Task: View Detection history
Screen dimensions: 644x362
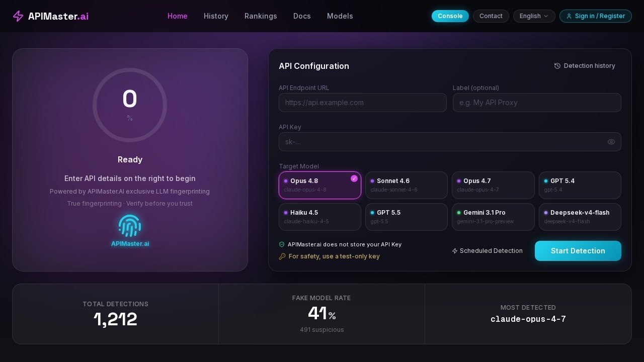Action: click(x=585, y=66)
